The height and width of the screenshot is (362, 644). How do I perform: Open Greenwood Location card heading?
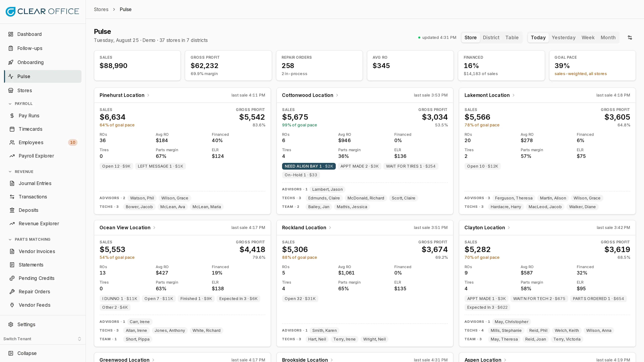pos(124,359)
